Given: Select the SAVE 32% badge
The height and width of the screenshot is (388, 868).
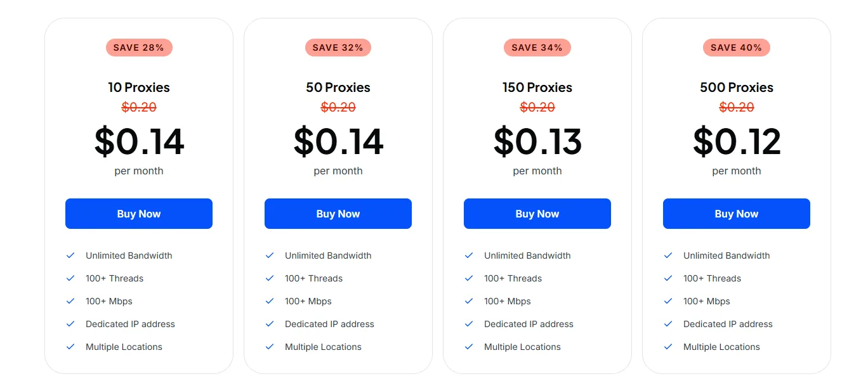Looking at the screenshot, I should [x=338, y=48].
